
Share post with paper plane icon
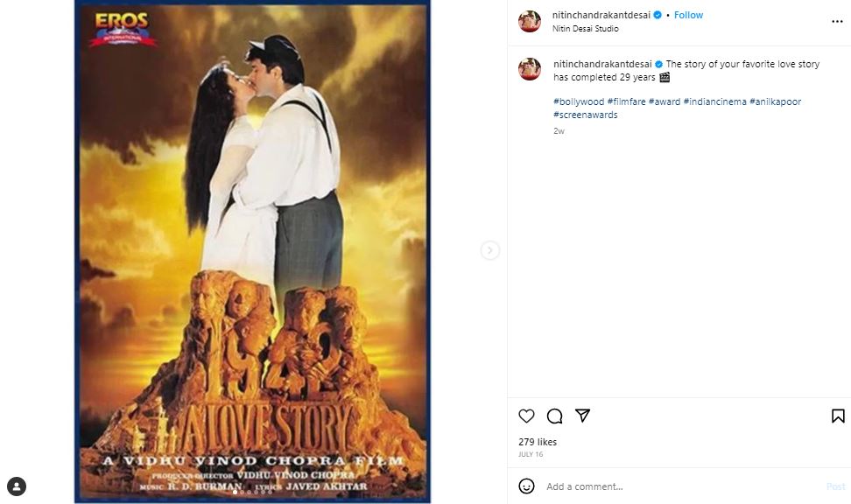point(582,416)
